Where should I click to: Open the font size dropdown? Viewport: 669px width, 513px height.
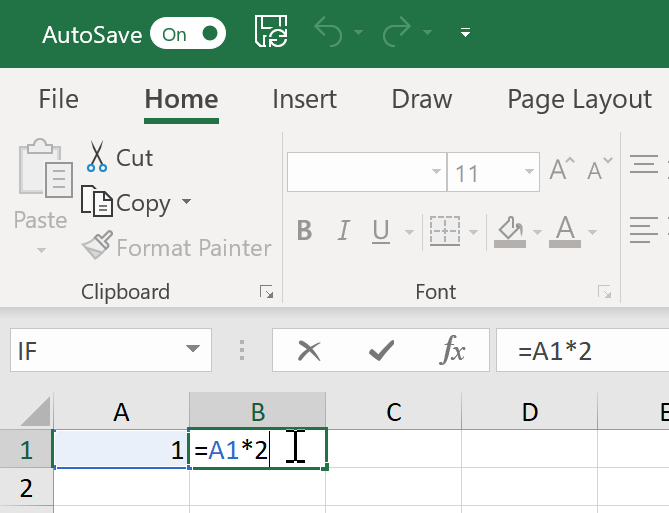[x=529, y=172]
